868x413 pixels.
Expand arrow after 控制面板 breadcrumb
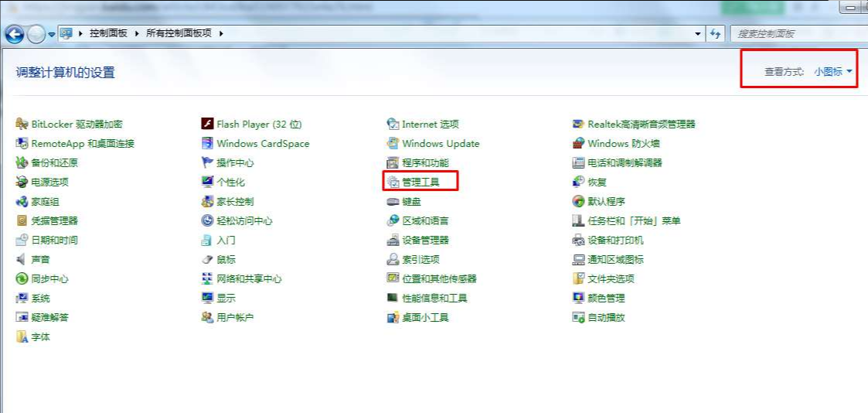[x=138, y=33]
